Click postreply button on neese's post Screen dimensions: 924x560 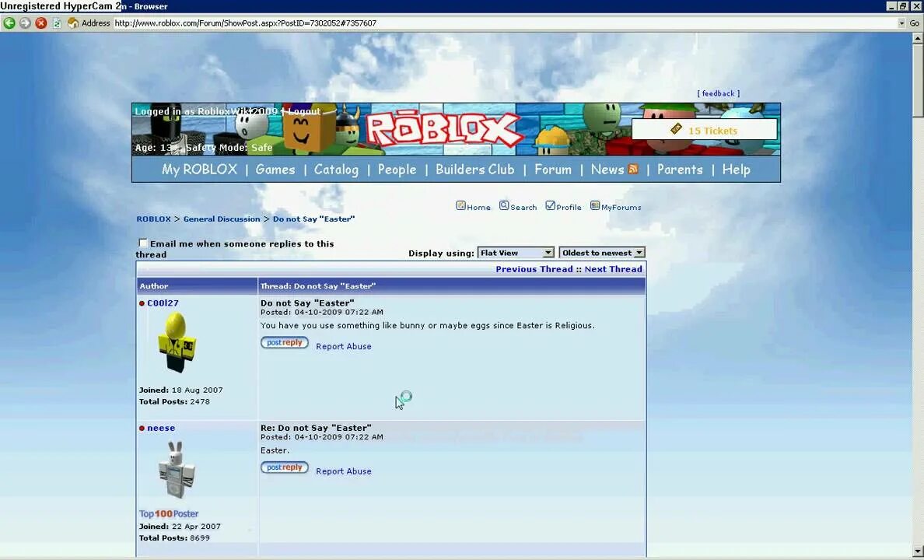tap(285, 468)
